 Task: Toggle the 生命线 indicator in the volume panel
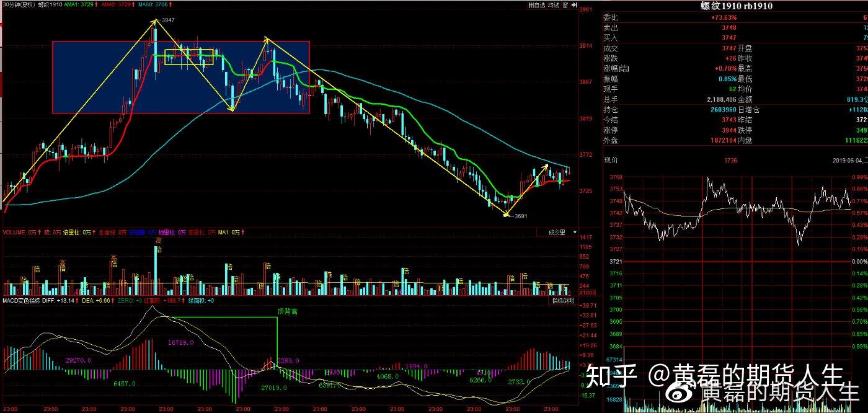[107, 233]
